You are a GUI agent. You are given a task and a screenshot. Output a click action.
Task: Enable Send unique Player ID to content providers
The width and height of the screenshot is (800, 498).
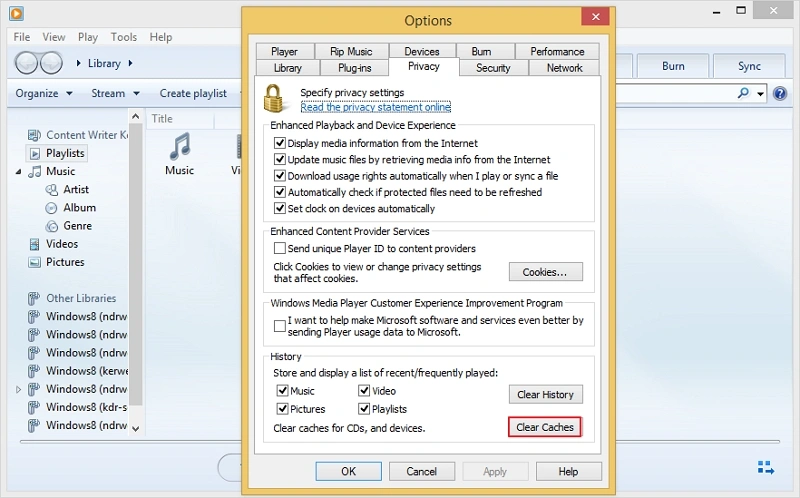pyautogui.click(x=280, y=248)
